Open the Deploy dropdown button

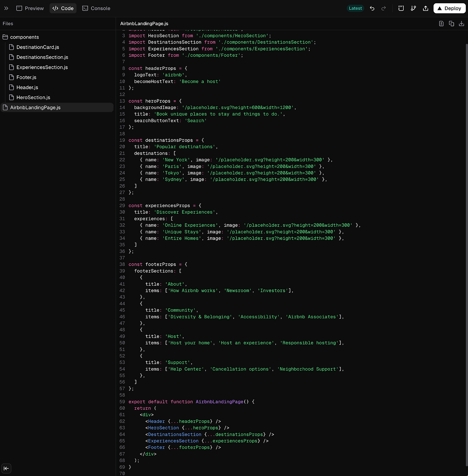pyautogui.click(x=449, y=8)
